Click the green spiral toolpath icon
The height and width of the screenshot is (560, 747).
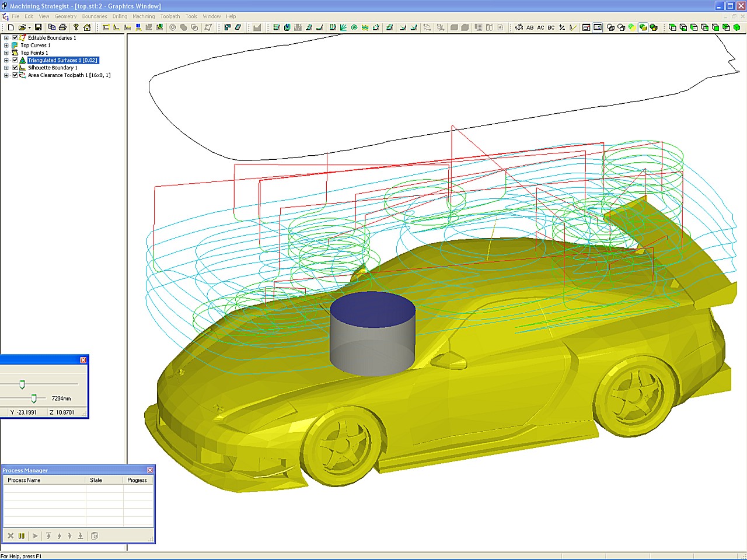pyautogui.click(x=354, y=27)
